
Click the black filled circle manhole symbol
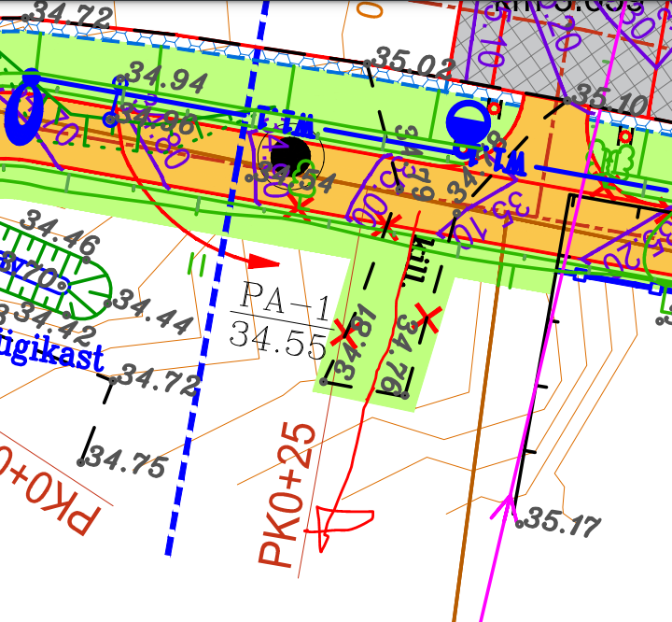click(x=294, y=154)
